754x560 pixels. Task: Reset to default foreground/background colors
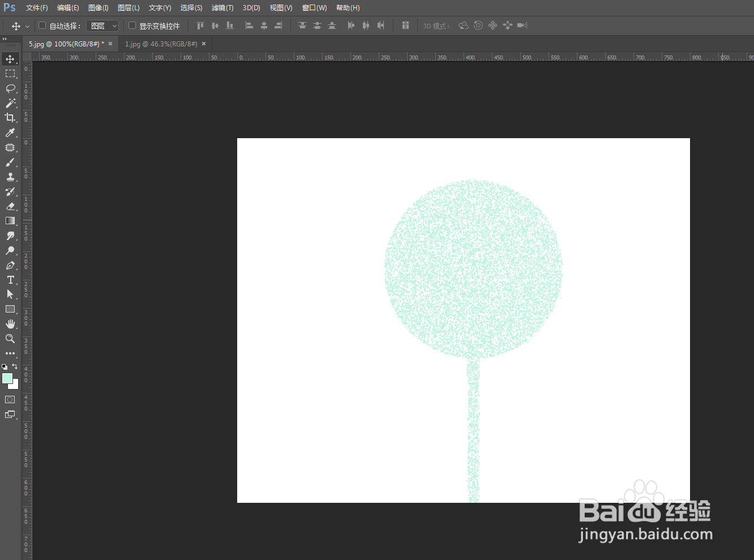coord(5,367)
